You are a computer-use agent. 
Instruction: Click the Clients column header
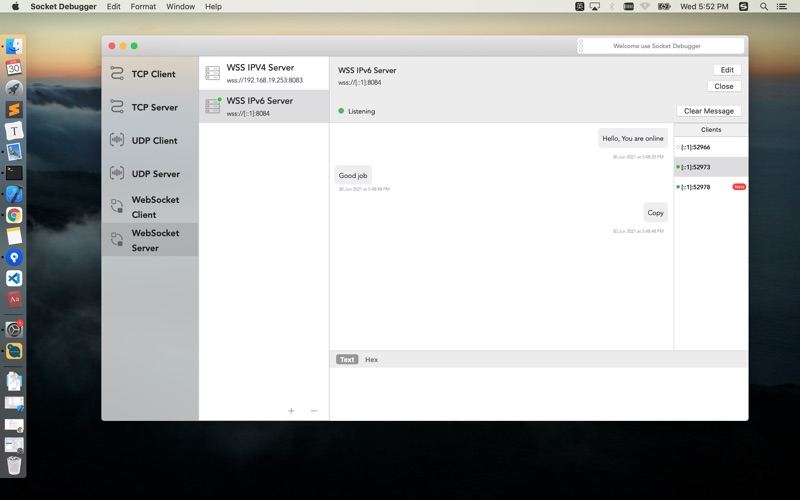711,130
